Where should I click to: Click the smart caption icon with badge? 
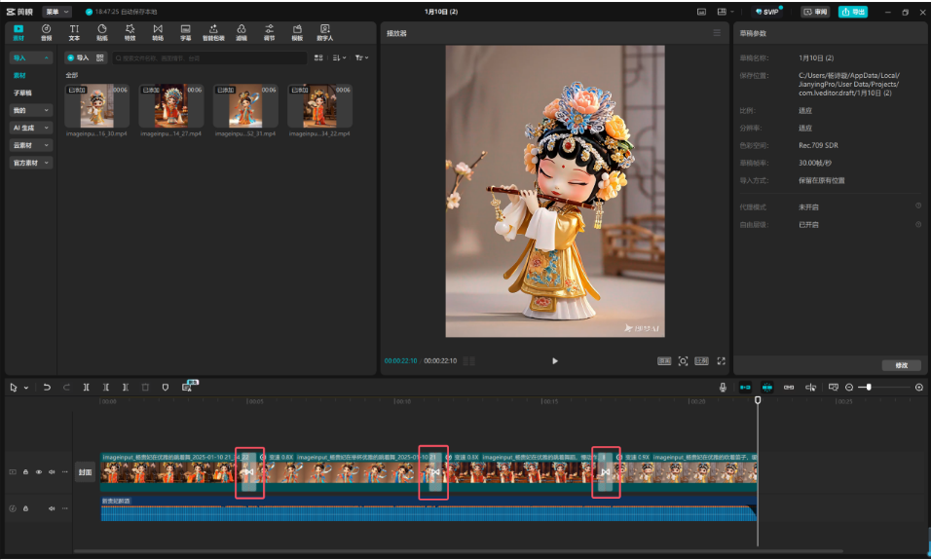click(x=188, y=387)
